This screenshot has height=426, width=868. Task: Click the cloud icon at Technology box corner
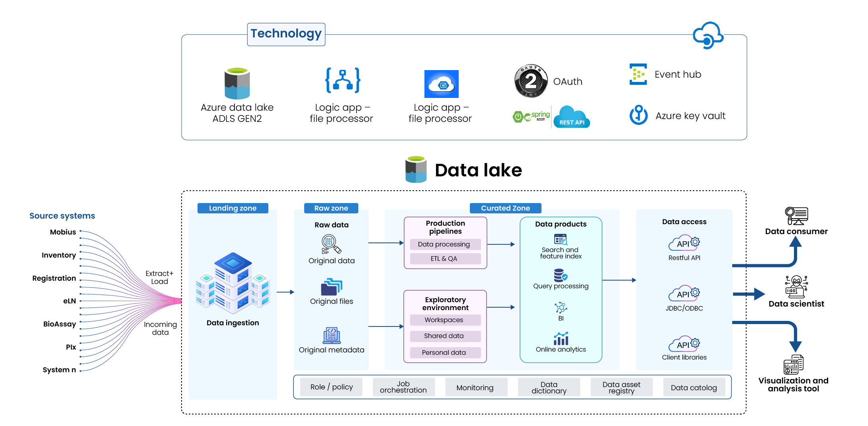(708, 35)
